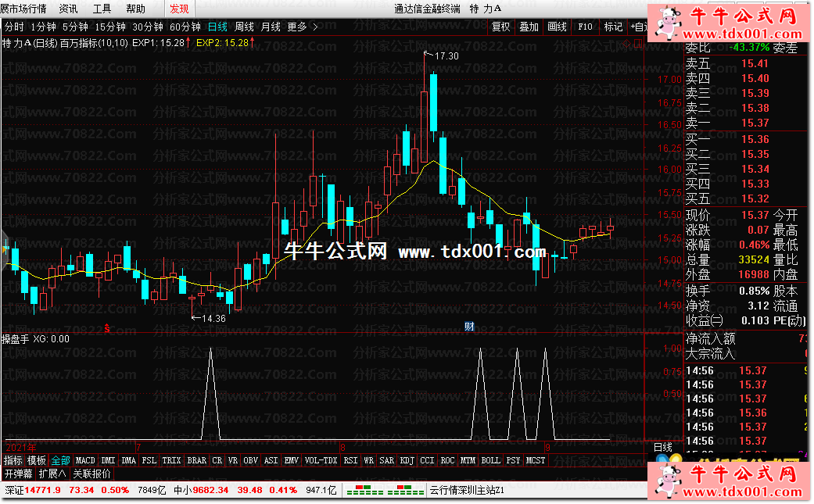This screenshot has height=504, width=814.
Task: Switch to the TRIX indicator
Action: (171, 460)
